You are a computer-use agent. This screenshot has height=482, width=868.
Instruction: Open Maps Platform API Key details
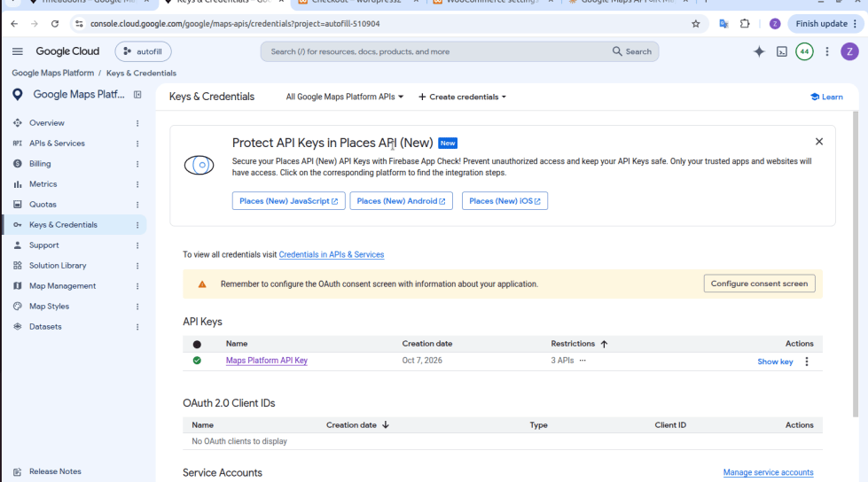(x=266, y=361)
